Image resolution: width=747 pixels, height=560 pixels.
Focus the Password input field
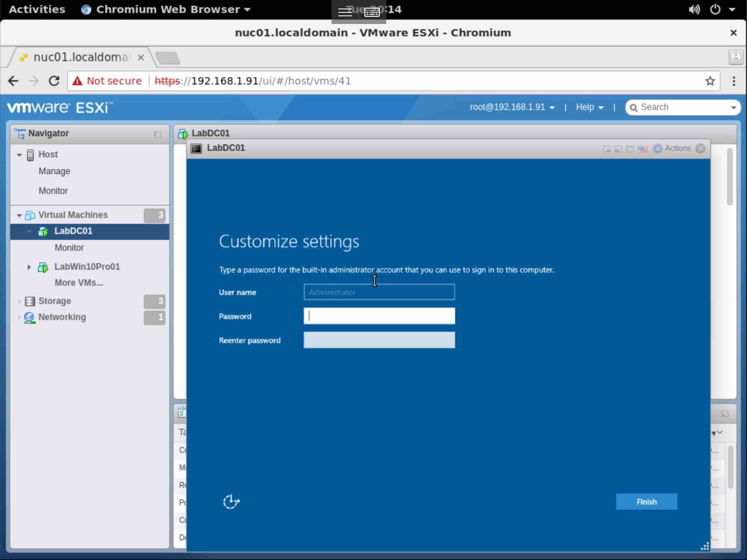pyautogui.click(x=379, y=316)
